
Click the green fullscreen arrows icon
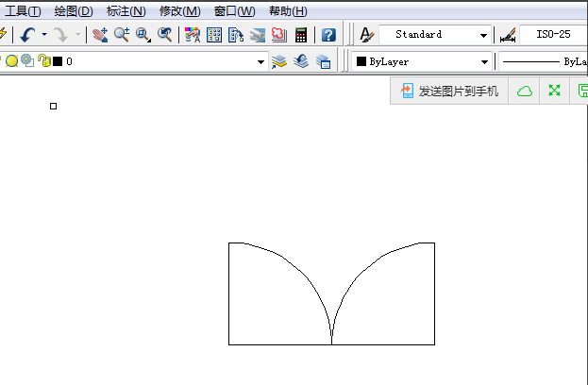[x=554, y=91]
